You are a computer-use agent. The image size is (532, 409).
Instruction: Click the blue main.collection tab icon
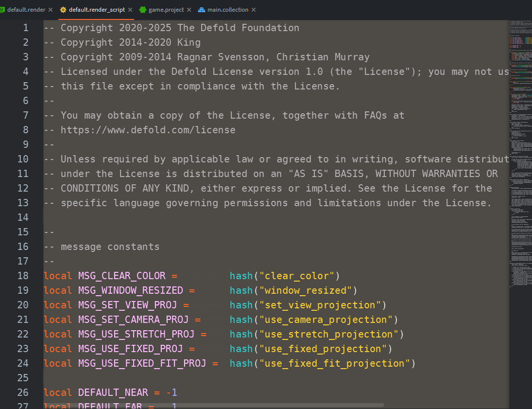coord(202,10)
